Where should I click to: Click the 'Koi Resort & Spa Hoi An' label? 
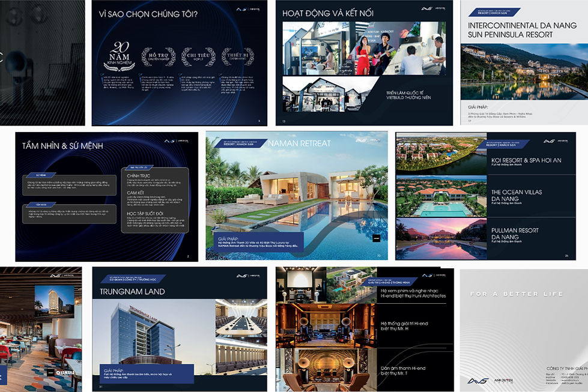(x=526, y=160)
